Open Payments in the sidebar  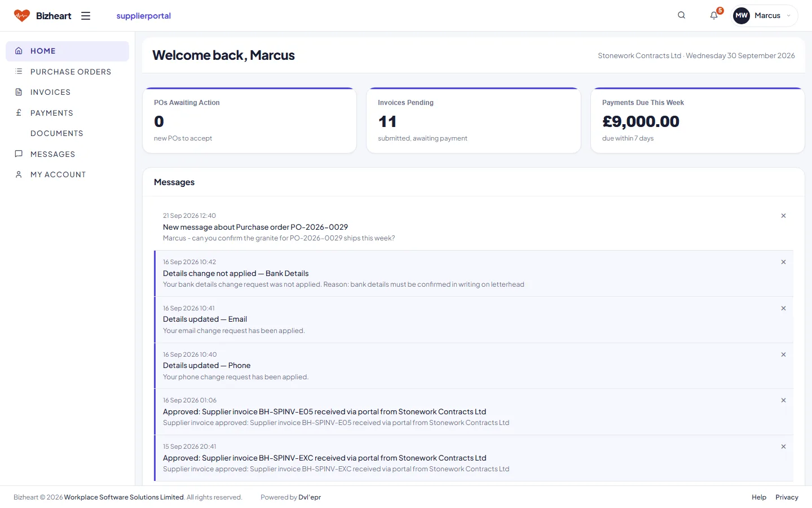pyautogui.click(x=67, y=113)
